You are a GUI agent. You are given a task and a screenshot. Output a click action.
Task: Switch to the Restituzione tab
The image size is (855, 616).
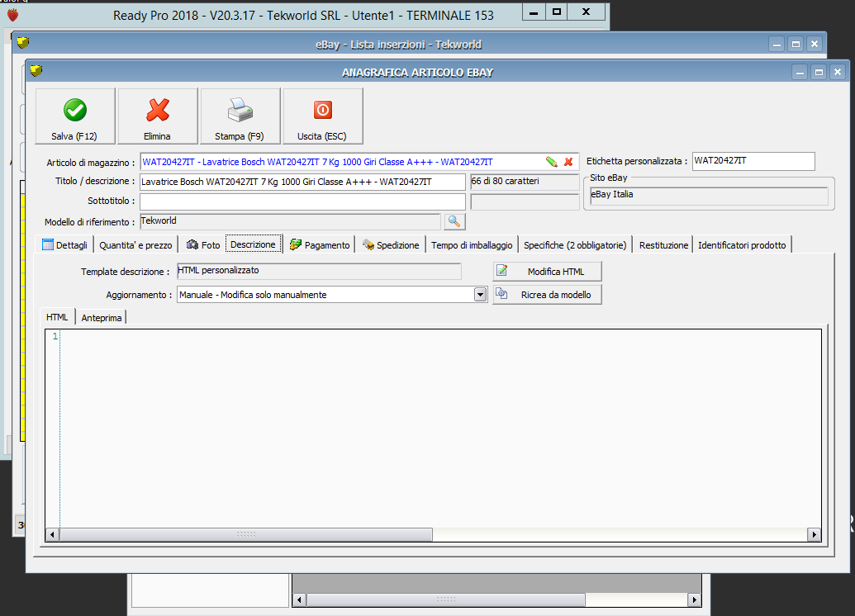tap(663, 245)
